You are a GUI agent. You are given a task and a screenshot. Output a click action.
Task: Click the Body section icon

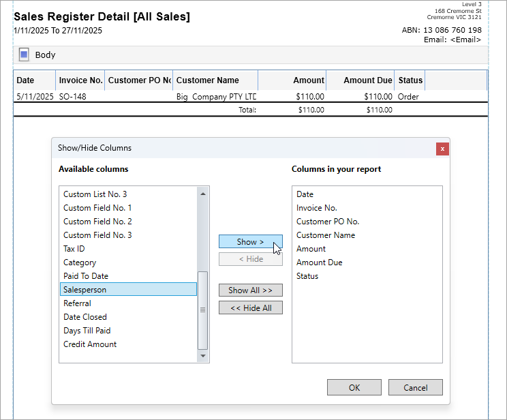tap(25, 55)
